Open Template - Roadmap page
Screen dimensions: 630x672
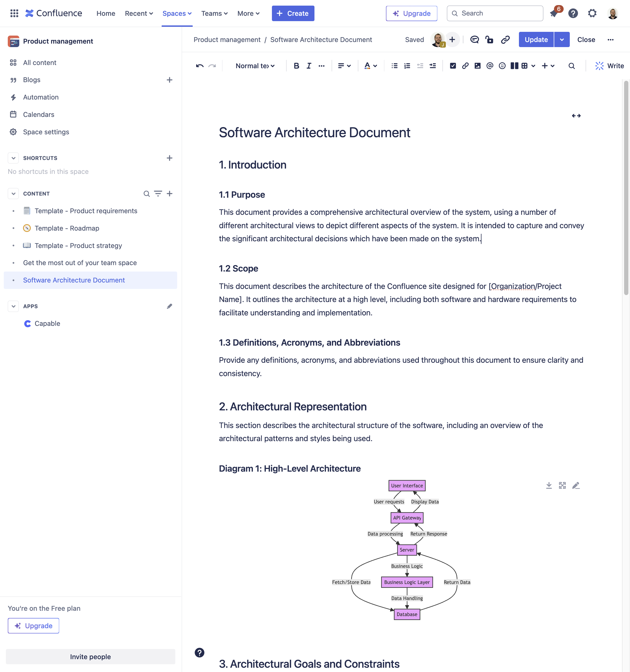pos(67,228)
